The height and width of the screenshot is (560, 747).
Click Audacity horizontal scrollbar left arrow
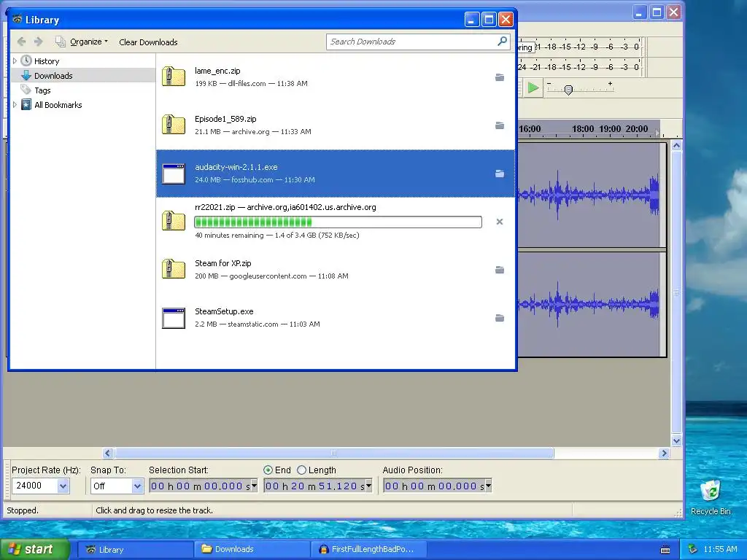[108, 454]
